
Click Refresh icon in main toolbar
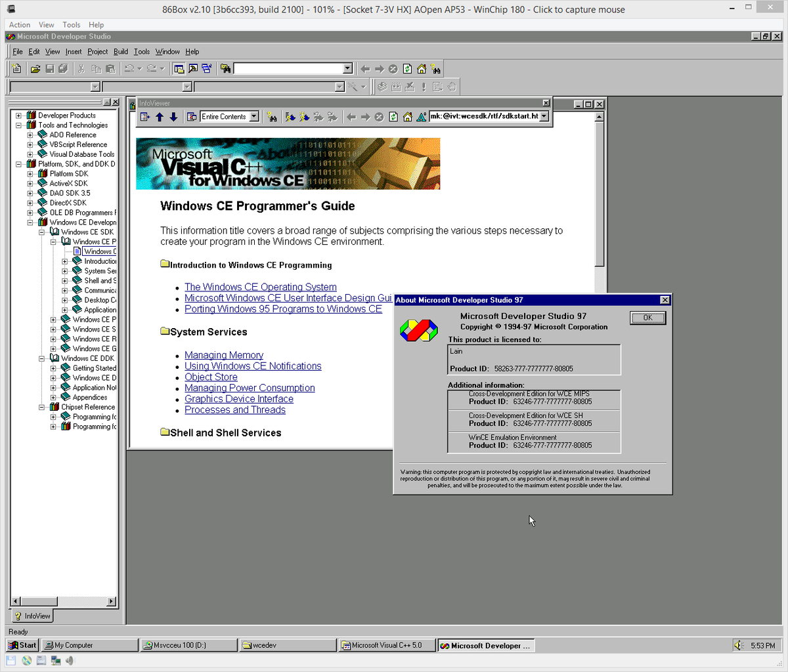pyautogui.click(x=407, y=69)
